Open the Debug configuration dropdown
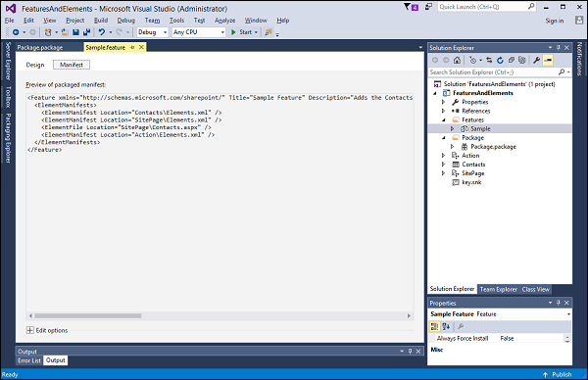Image resolution: width=588 pixels, height=380 pixels. 152,32
